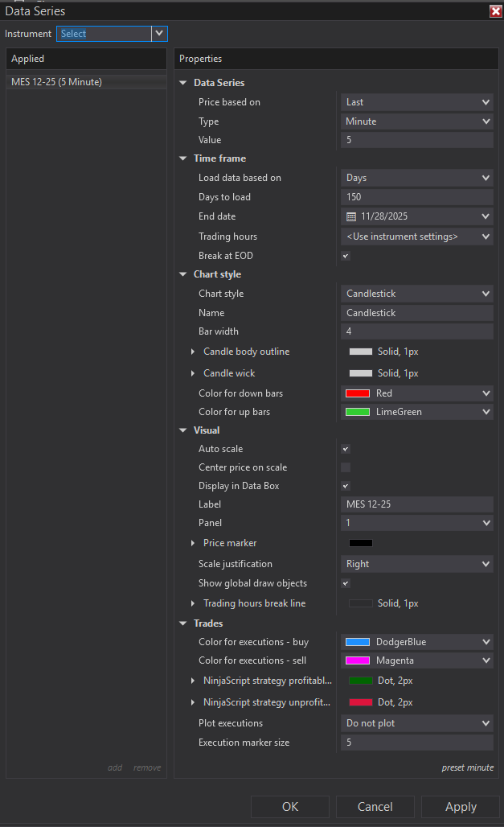Toggle the Auto scale checkbox

346,449
